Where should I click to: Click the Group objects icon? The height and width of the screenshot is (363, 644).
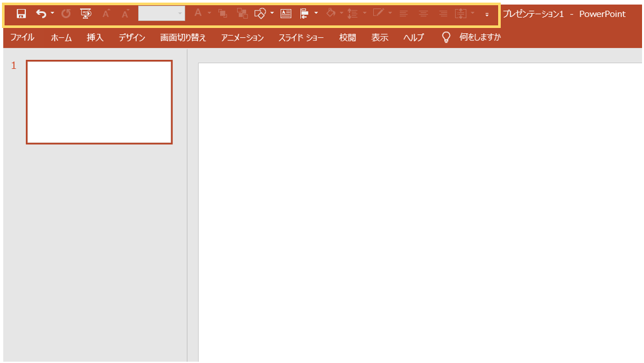[x=242, y=14]
